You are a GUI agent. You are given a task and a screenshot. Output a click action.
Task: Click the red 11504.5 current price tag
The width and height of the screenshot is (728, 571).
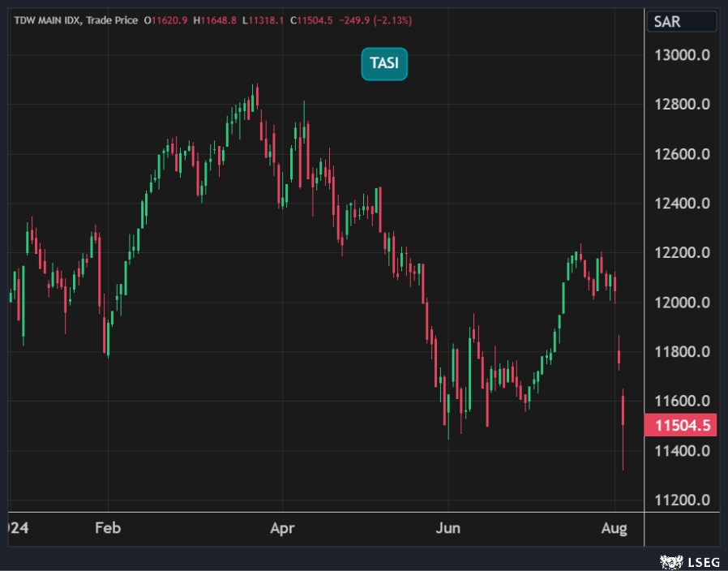click(x=682, y=426)
